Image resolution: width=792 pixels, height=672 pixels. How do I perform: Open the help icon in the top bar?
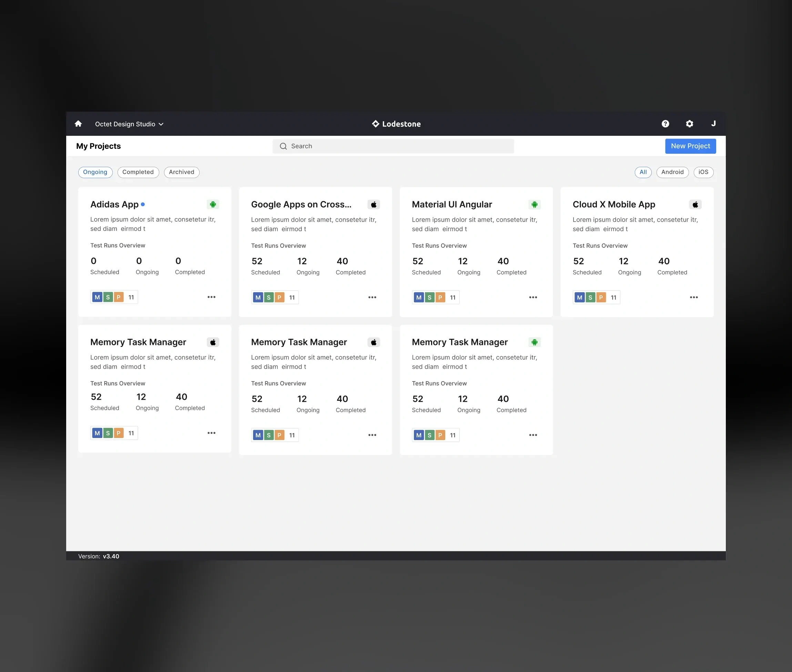(x=665, y=123)
